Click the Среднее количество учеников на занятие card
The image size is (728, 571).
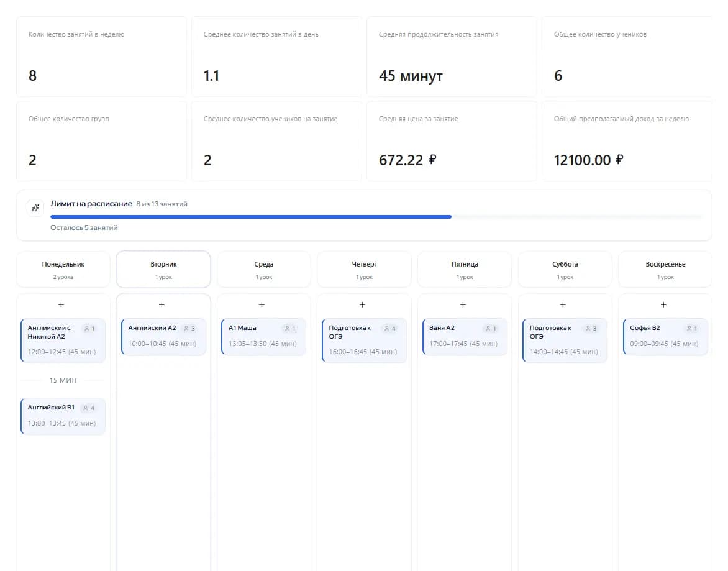click(x=276, y=141)
